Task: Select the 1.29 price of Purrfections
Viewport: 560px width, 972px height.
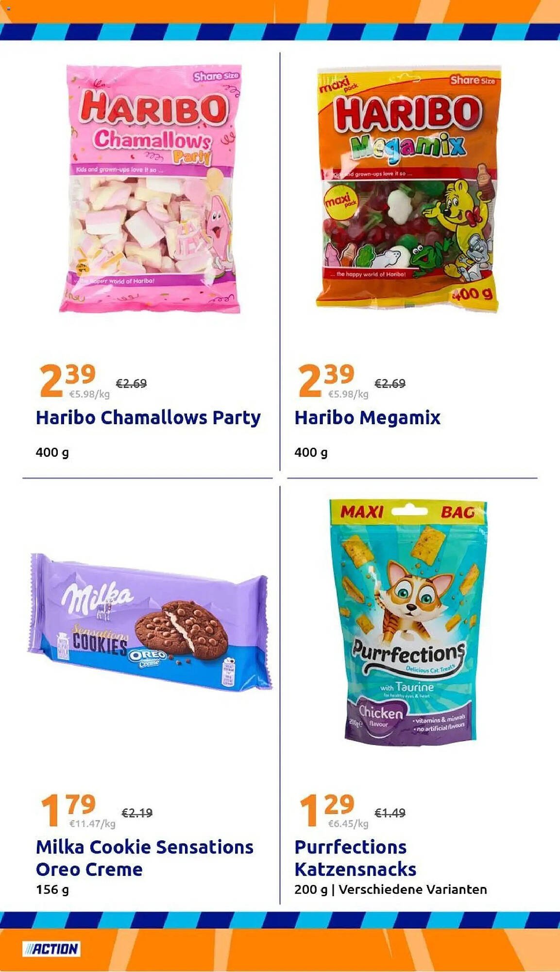Action: (327, 810)
